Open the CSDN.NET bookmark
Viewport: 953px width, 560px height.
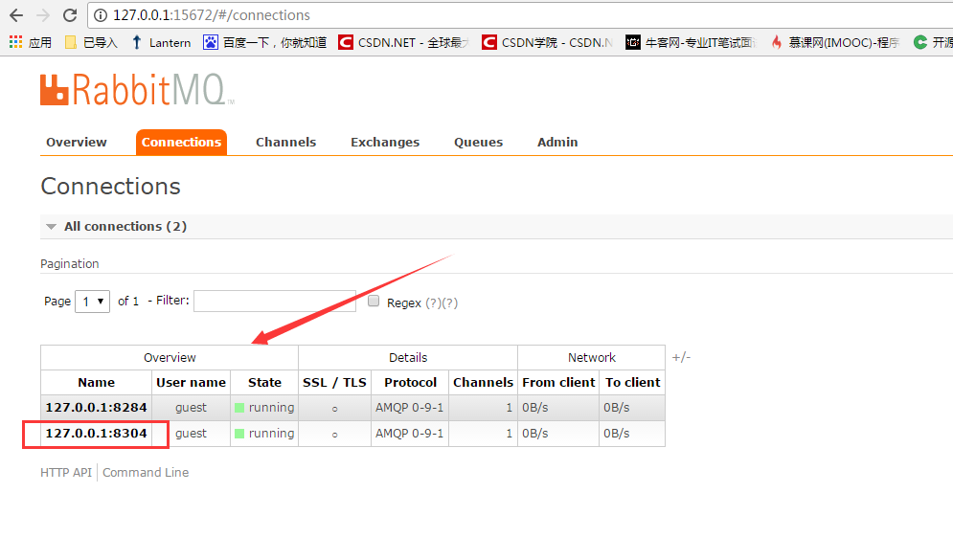click(x=404, y=42)
